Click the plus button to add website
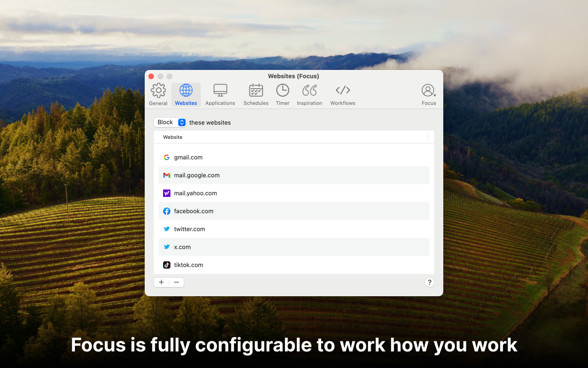The height and width of the screenshot is (368, 588). click(x=161, y=282)
